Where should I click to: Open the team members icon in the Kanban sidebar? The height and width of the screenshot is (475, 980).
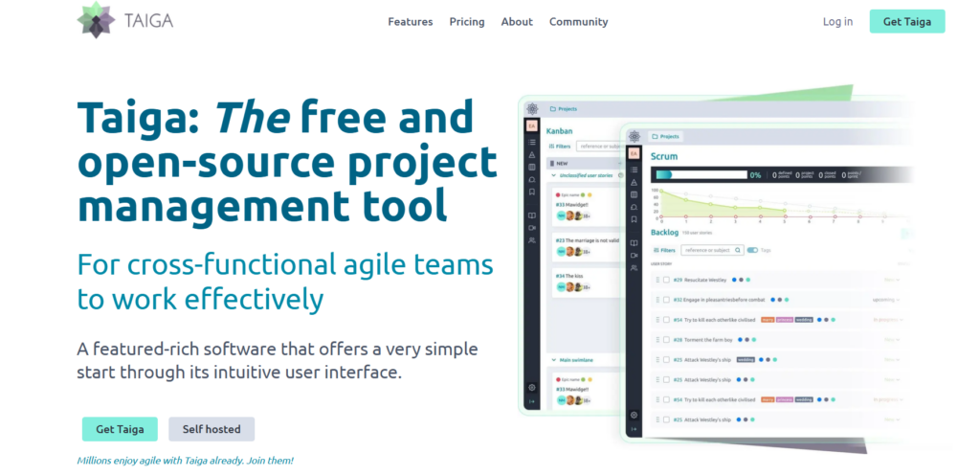532,240
